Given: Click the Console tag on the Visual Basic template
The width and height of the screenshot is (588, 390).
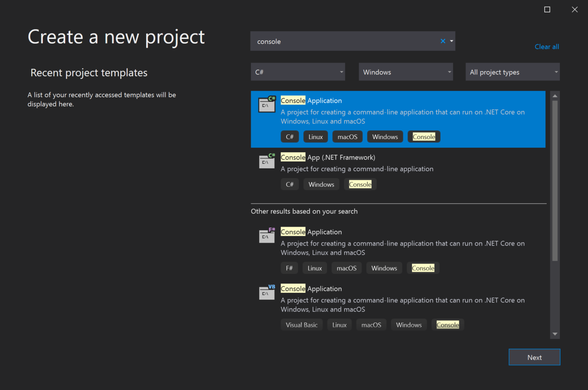Looking at the screenshot, I should 447,324.
